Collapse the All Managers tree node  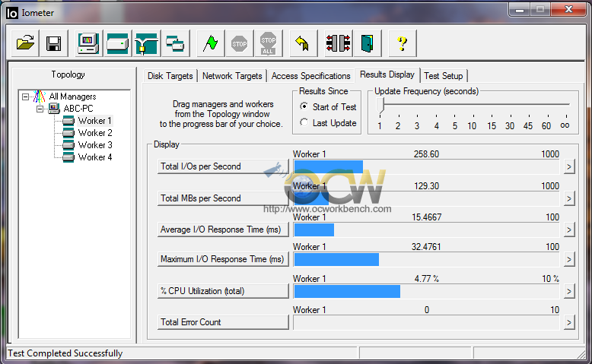point(25,97)
